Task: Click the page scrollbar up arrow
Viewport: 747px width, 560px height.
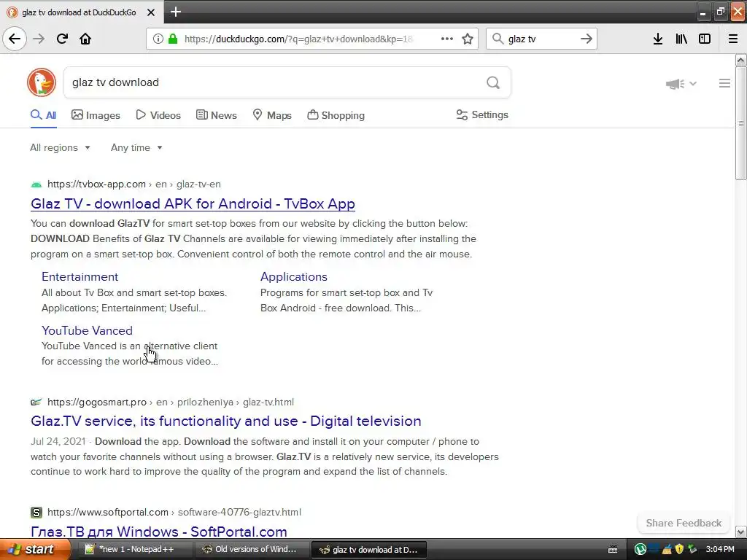Action: 740,60
